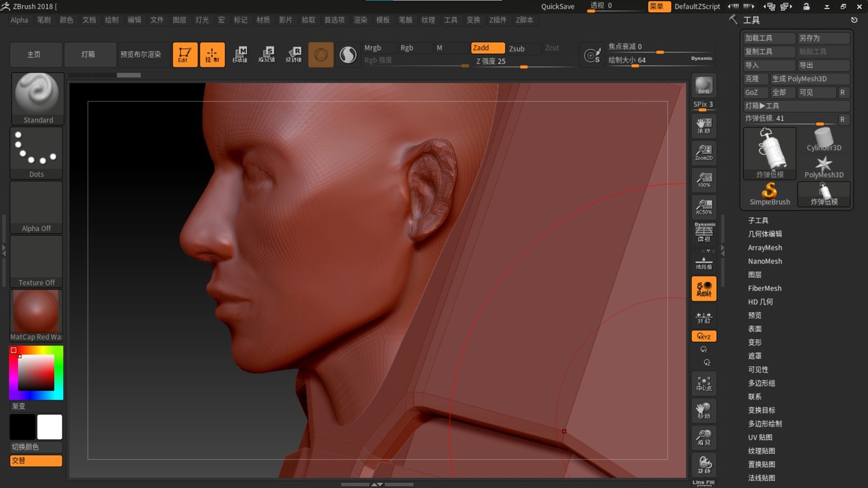The image size is (868, 488).
Task: Toggle local rotation (局部) orange icon
Action: coord(704,288)
